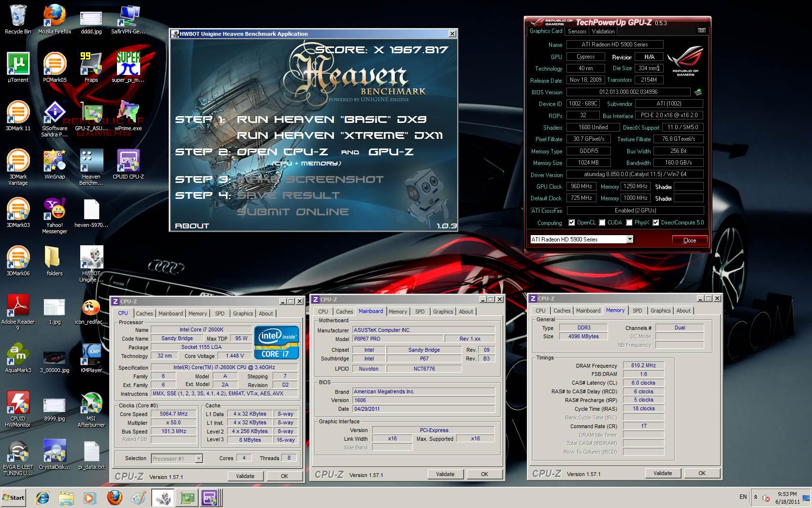Toggle the CUDA checkbox in GPU-Z

(602, 223)
